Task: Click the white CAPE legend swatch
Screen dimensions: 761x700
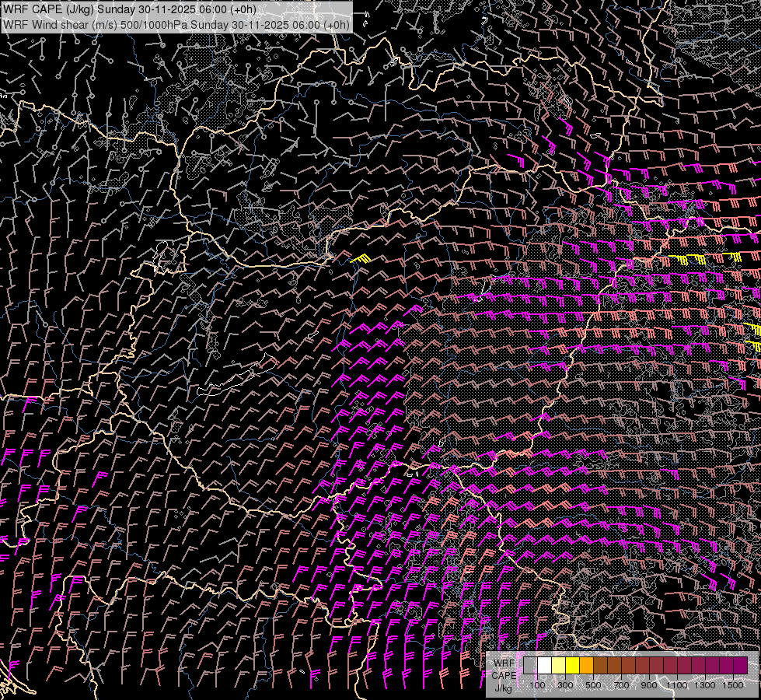Action: click(545, 665)
